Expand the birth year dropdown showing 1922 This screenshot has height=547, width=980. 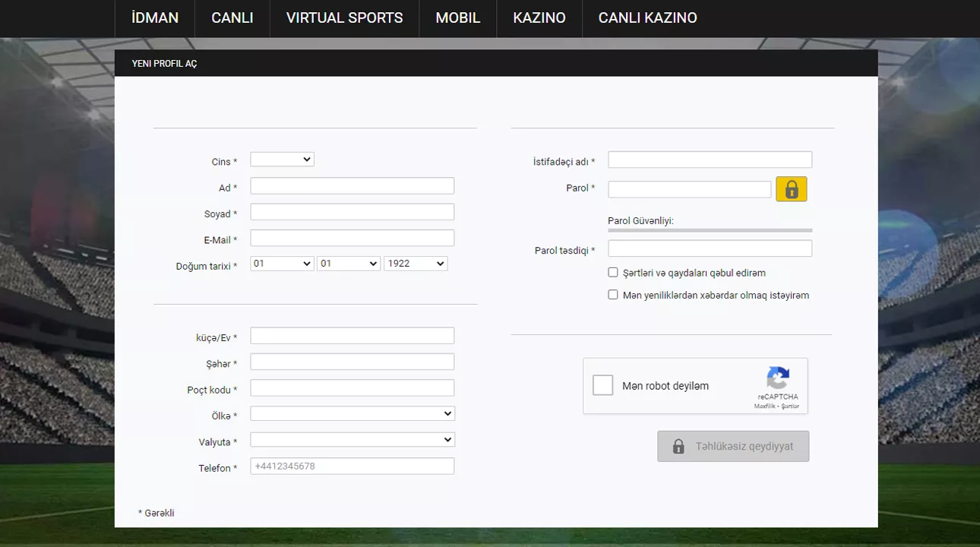click(416, 264)
